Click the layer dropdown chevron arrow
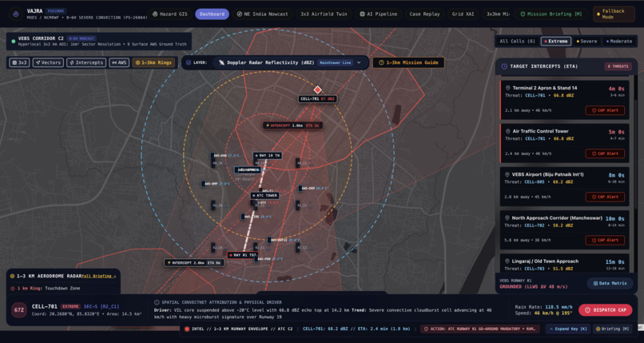The height and width of the screenshot is (343, 644). pyautogui.click(x=359, y=63)
